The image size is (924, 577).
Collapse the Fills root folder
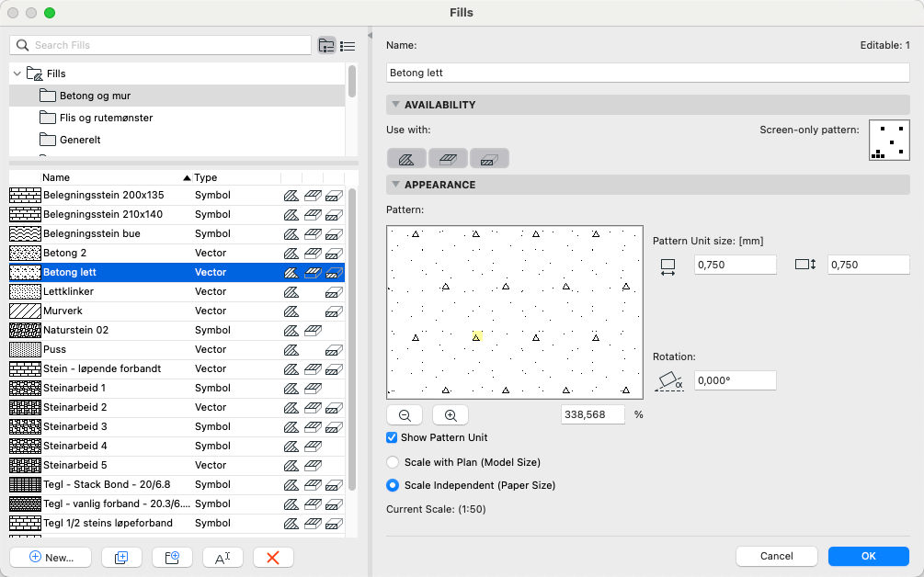click(x=17, y=74)
